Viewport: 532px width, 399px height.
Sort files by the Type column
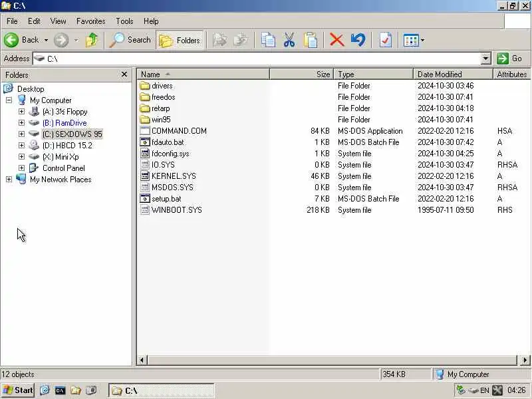[x=374, y=74]
